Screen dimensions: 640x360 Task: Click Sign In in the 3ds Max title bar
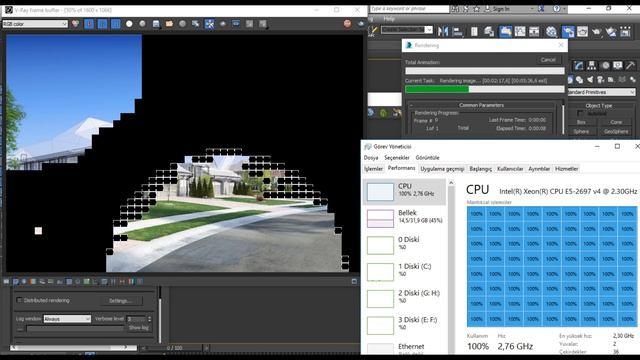(x=501, y=9)
